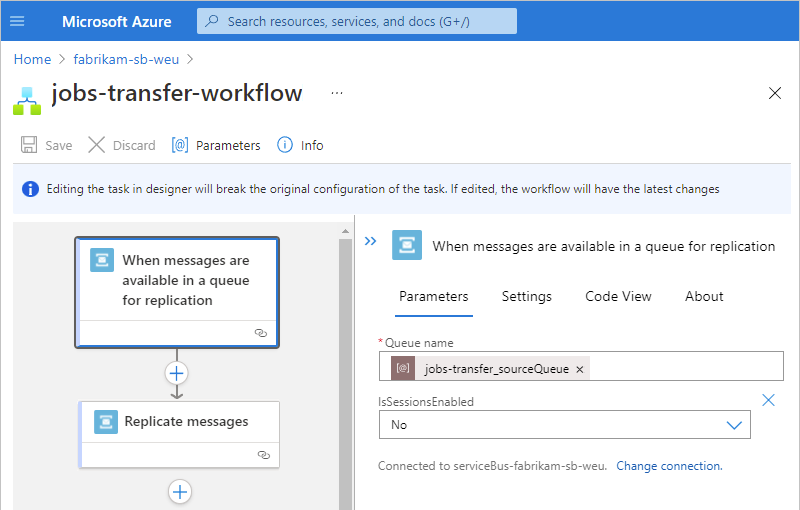Click the Info toolbar button
This screenshot has height=510, width=800.
[x=300, y=145]
